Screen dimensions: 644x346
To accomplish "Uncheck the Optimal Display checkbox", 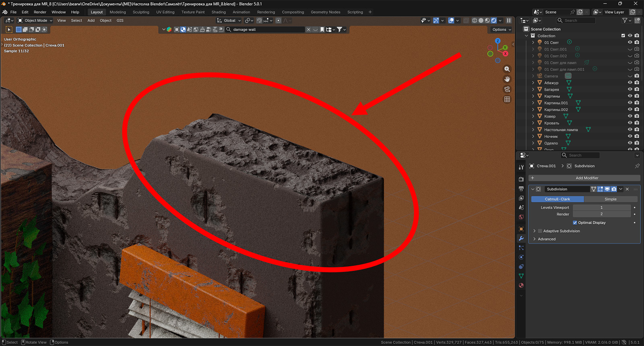I will [575, 223].
